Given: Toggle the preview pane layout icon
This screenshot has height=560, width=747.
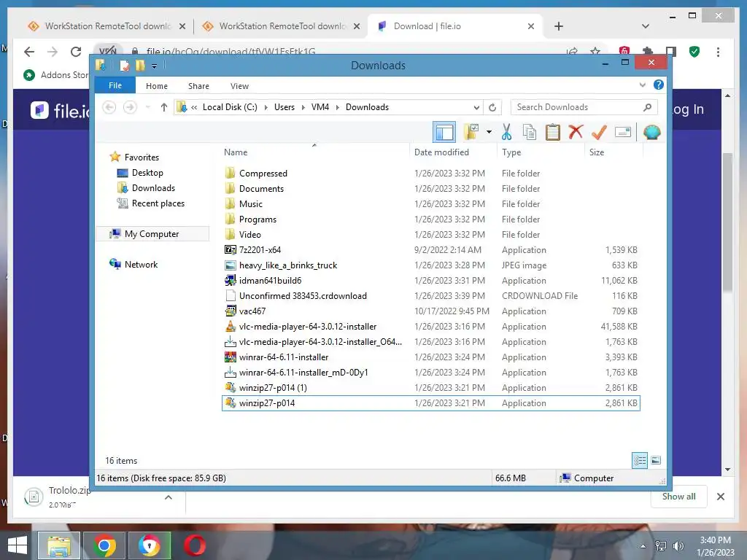Looking at the screenshot, I should click(444, 132).
